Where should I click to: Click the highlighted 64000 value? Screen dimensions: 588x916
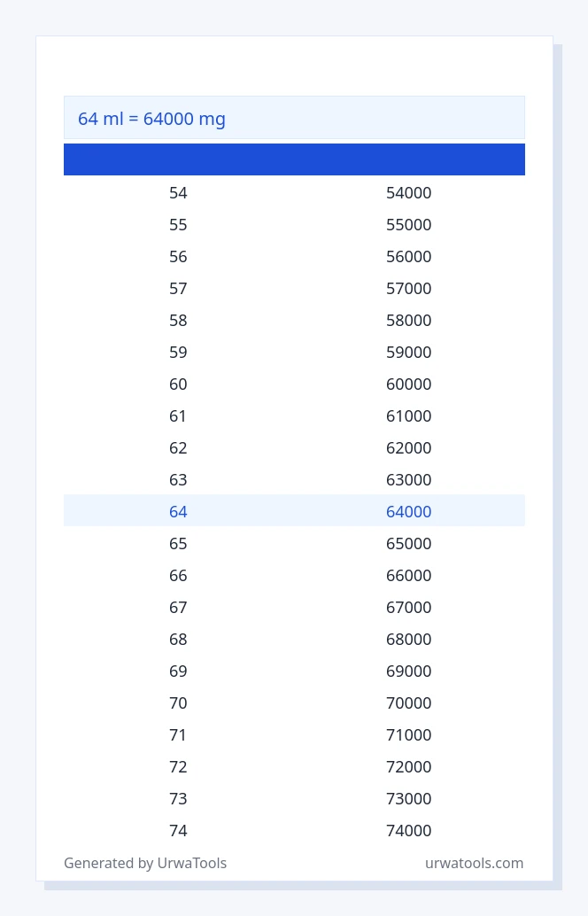(409, 512)
